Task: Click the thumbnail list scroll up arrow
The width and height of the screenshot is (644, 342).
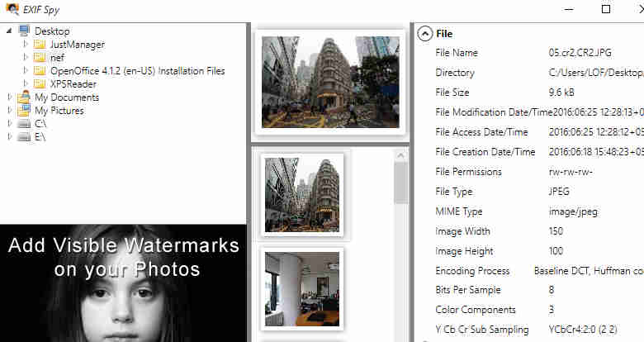Action: coord(400,156)
